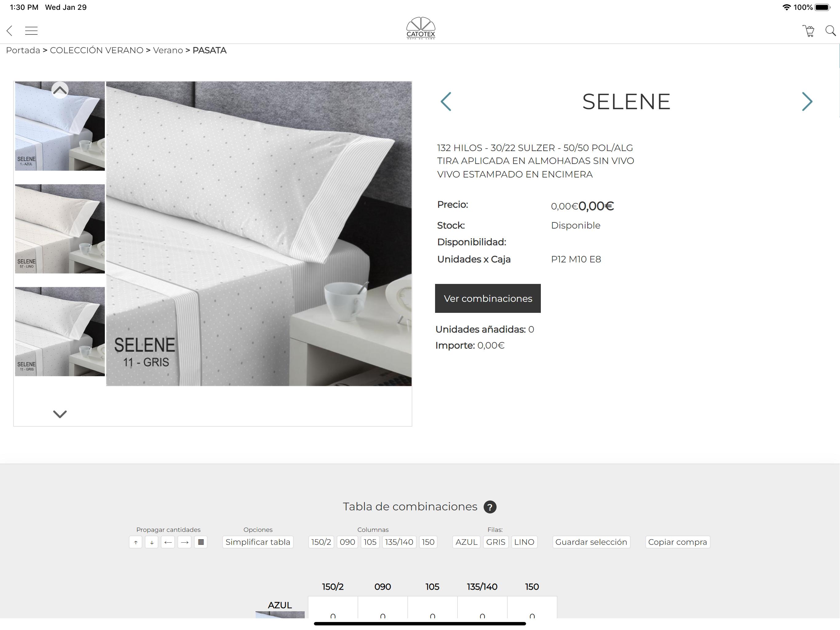The image size is (840, 630).
Task: Click the Catotex logo
Action: point(421,28)
